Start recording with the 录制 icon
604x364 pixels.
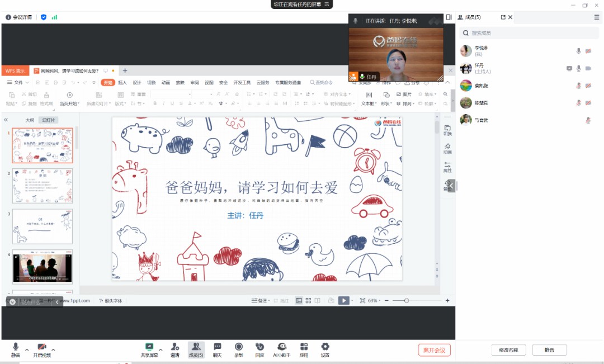click(x=239, y=349)
